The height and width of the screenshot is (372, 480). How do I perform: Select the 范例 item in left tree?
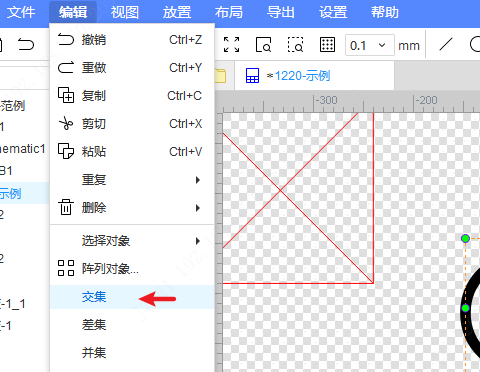(x=13, y=106)
